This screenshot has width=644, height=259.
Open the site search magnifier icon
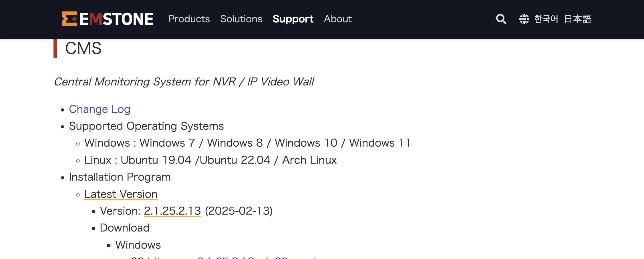click(501, 19)
